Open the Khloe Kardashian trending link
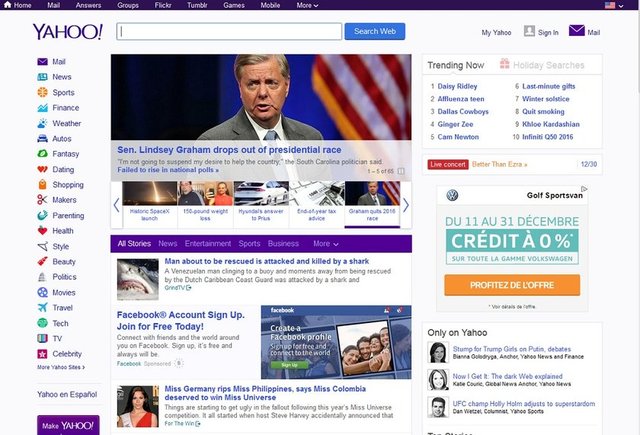 tap(551, 124)
